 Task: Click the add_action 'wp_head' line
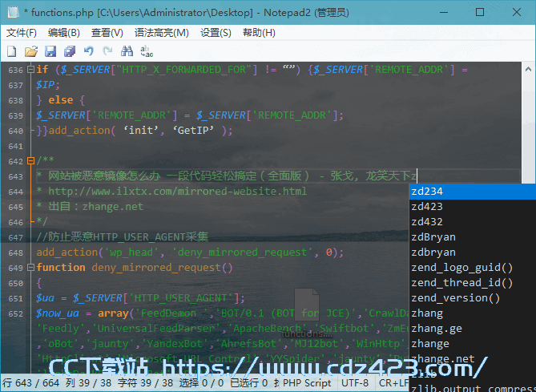click(x=190, y=252)
